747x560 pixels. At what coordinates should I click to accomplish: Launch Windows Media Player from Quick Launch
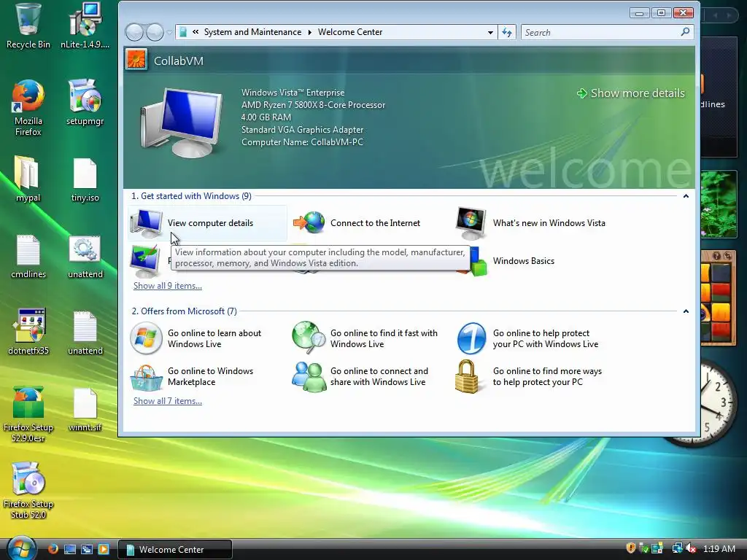(104, 549)
